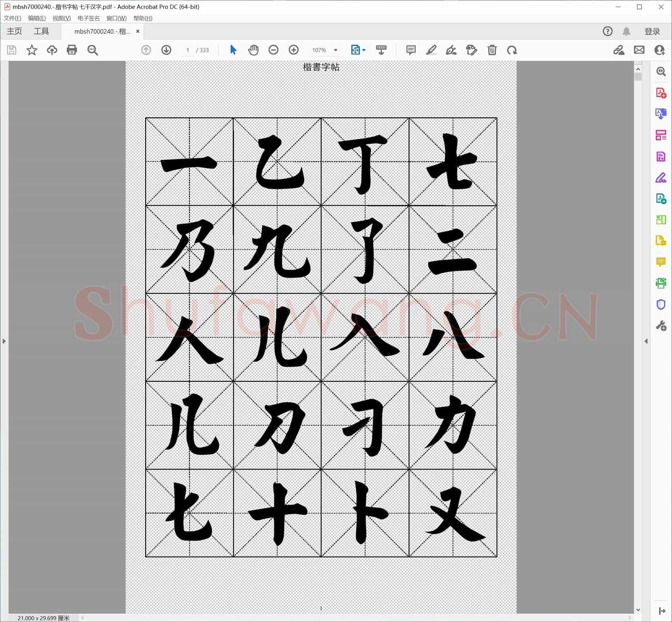672x622 pixels.
Task: Open the Create PDF tool
Action: (x=661, y=94)
